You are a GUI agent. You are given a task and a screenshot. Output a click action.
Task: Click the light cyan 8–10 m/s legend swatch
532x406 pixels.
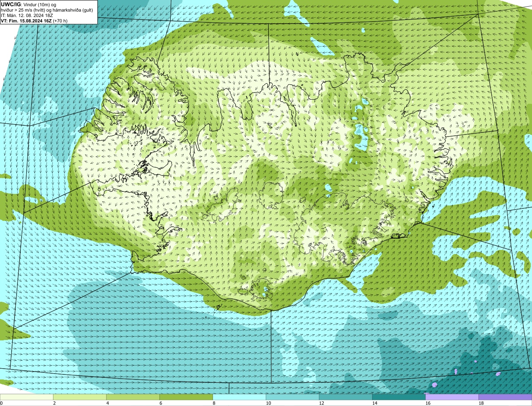pos(239,397)
